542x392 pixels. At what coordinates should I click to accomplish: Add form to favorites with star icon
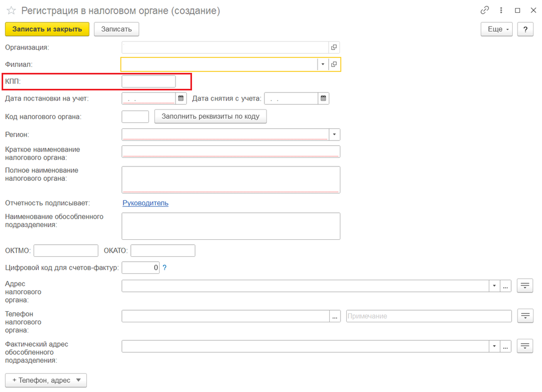coord(11,10)
